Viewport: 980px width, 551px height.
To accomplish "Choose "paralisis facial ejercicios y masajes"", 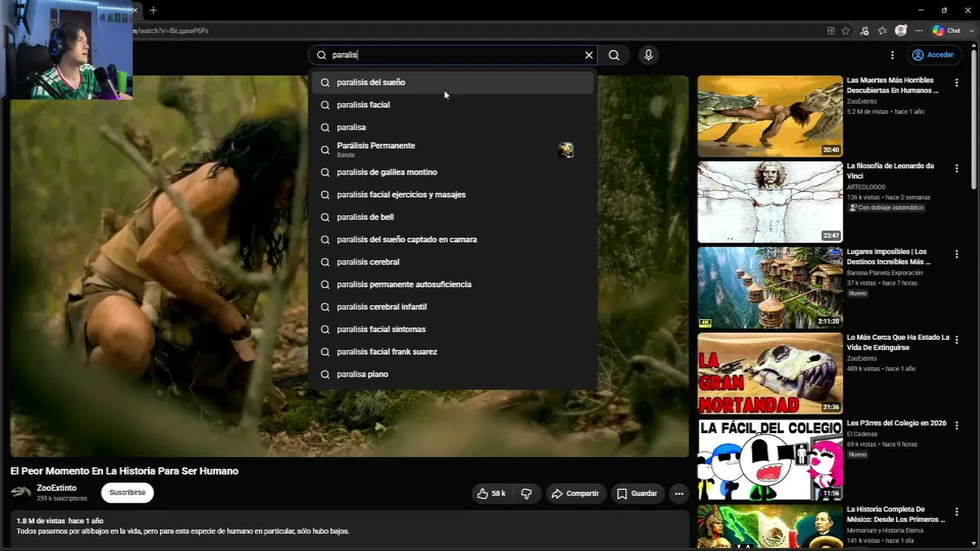I will [x=452, y=194].
